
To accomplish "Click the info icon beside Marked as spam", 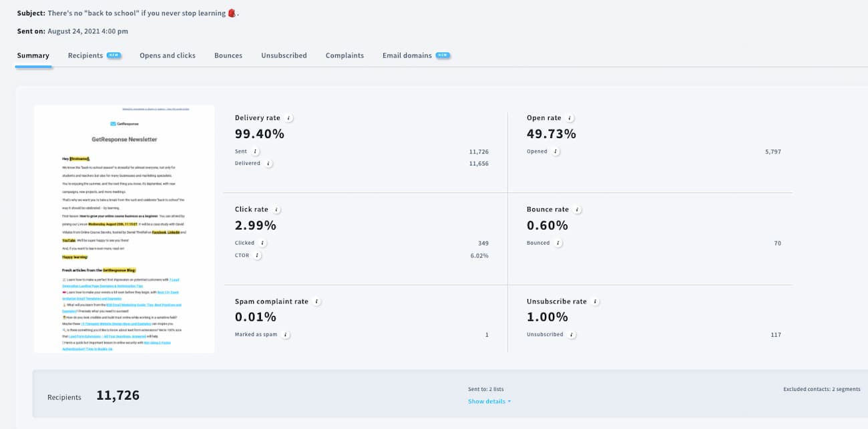I will point(285,335).
